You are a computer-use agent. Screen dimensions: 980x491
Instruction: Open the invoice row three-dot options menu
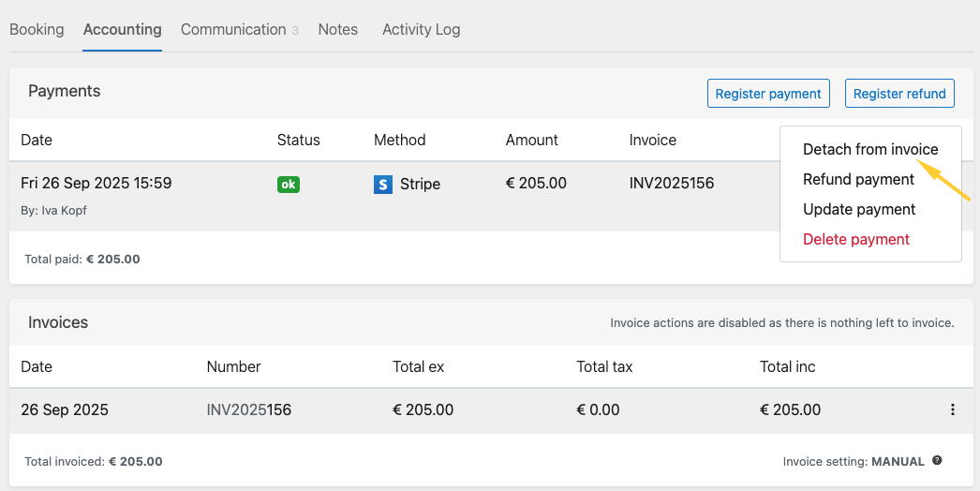tap(953, 409)
